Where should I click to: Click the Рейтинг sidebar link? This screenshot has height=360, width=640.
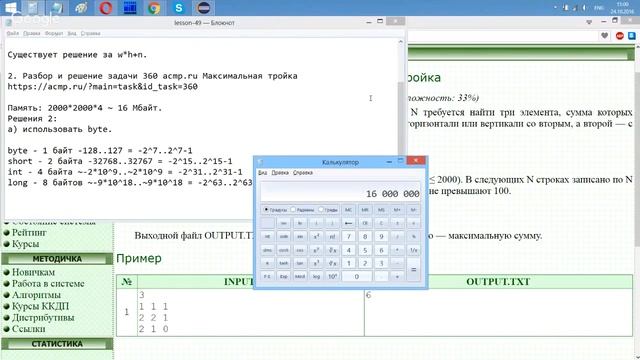pos(29,233)
